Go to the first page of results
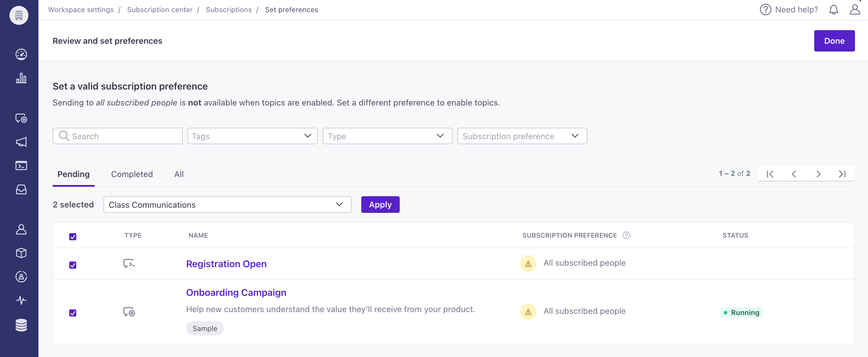The width and height of the screenshot is (868, 357). coord(770,174)
